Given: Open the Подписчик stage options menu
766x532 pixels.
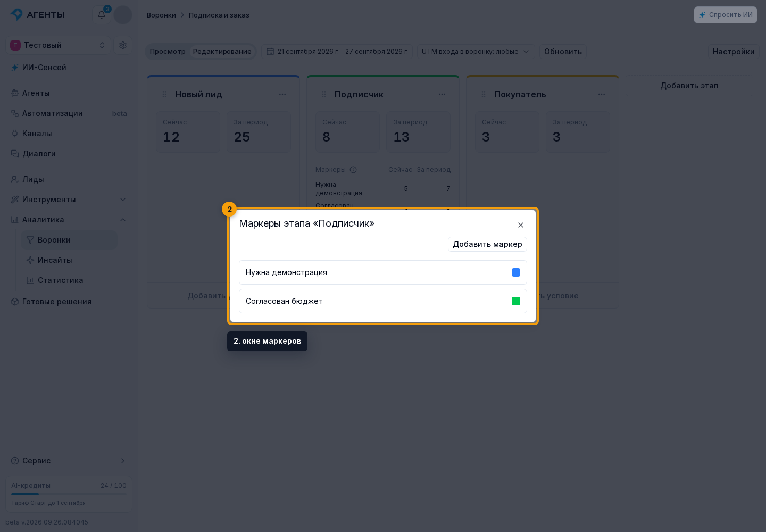Looking at the screenshot, I should click(x=442, y=94).
